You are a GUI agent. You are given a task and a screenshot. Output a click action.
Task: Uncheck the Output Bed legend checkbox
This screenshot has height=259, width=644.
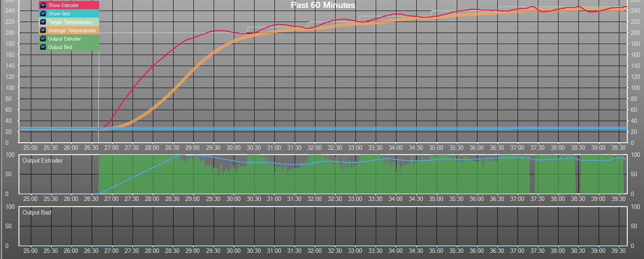(43, 47)
